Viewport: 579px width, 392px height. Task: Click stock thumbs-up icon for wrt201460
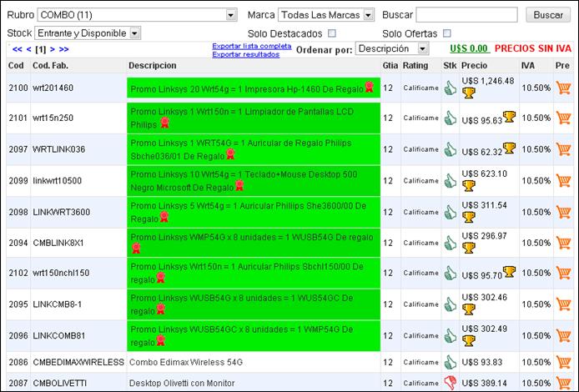coord(451,88)
